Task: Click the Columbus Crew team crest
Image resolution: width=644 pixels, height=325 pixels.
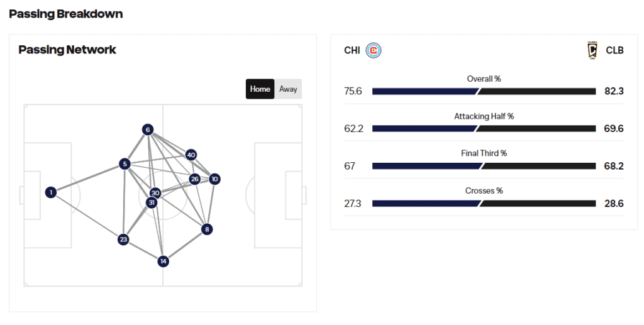Action: click(x=592, y=50)
